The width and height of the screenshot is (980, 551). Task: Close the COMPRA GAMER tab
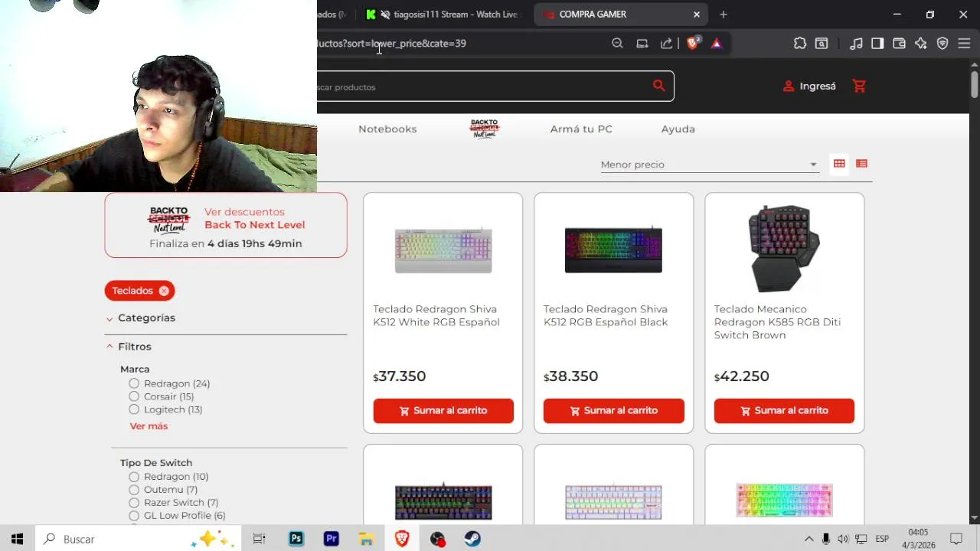point(697,14)
